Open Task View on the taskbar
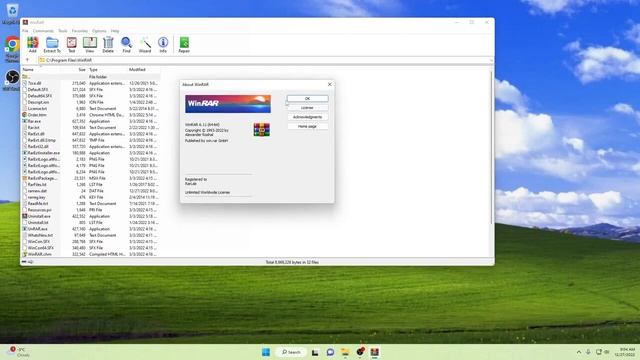 [x=315, y=352]
